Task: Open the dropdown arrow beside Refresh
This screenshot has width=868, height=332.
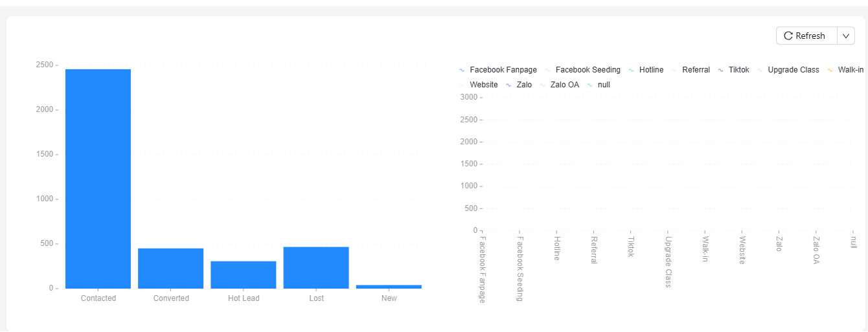Action: click(846, 36)
